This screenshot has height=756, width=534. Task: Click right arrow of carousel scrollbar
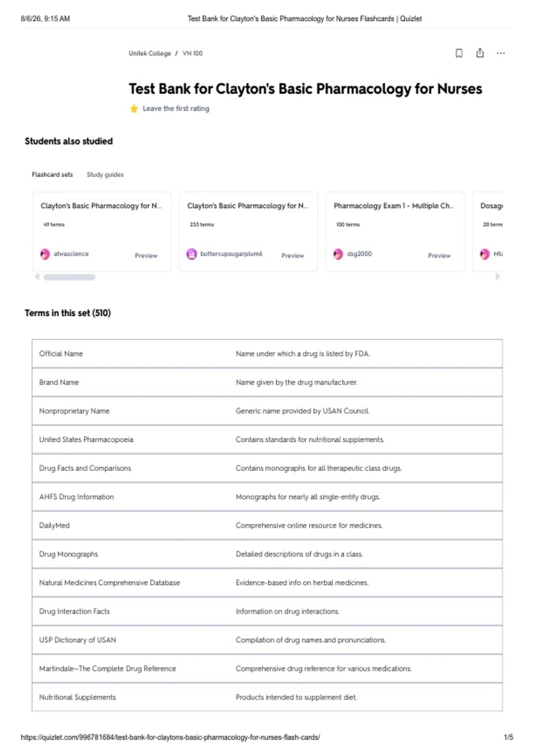click(498, 277)
